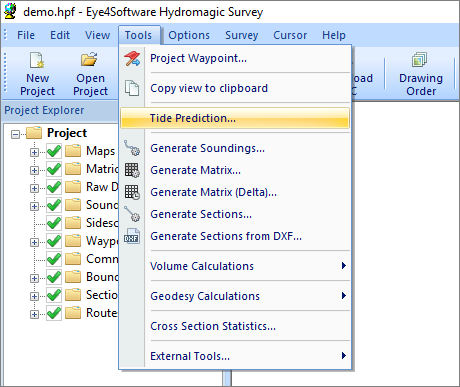Click the Generate Matrix grid icon
Viewport: 460px width, 387px height.
tap(132, 170)
